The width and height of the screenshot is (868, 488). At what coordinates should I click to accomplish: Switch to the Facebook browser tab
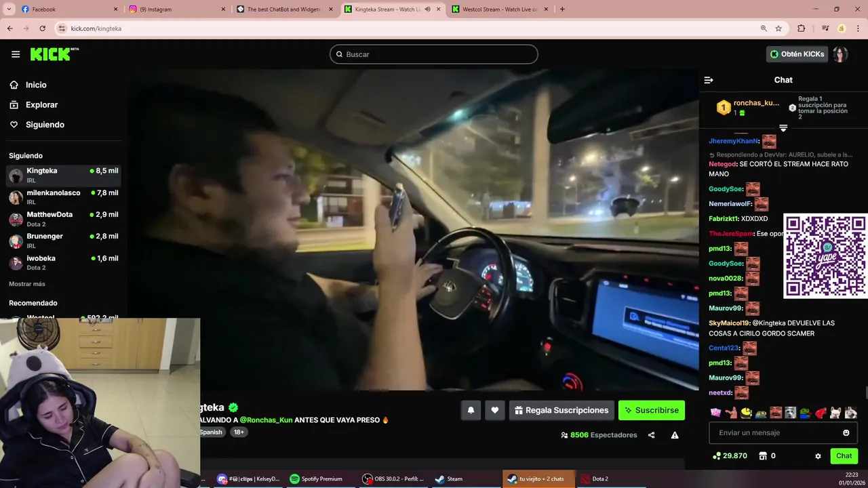click(68, 9)
